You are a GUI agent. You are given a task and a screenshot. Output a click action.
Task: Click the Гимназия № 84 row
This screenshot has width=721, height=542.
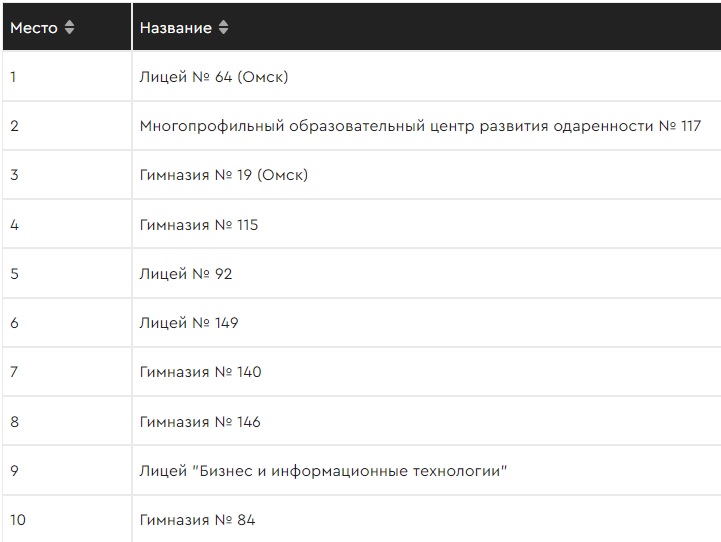(x=197, y=520)
